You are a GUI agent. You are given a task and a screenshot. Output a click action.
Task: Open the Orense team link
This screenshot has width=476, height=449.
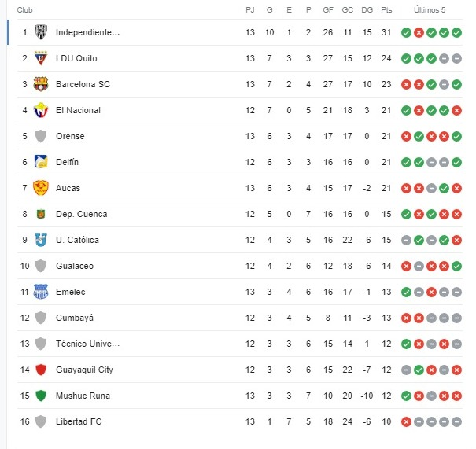click(70, 136)
